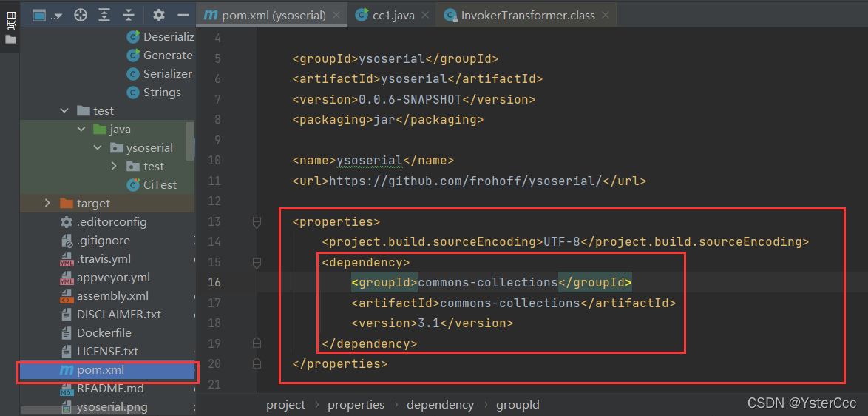The height and width of the screenshot is (416, 868).
Task: Select pom.xml in project tree
Action: [107, 370]
